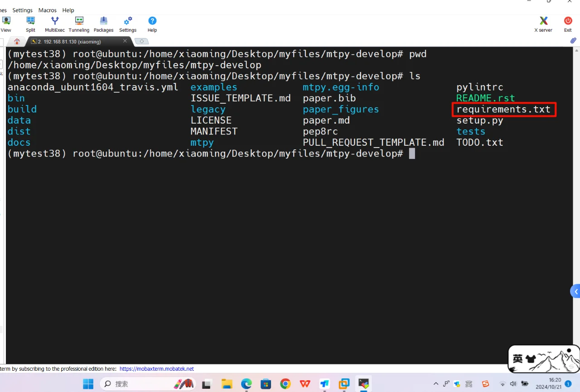This screenshot has width=580, height=392.
Task: Click the README.rst file name
Action: [x=486, y=98]
